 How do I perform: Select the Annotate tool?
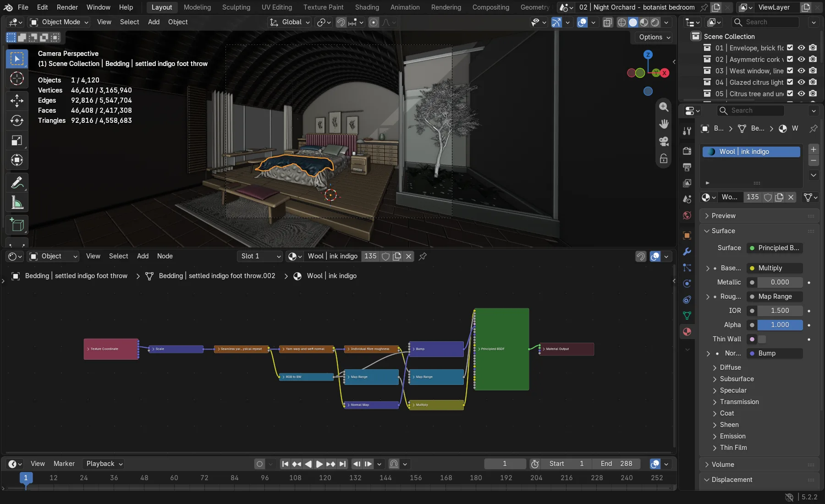click(17, 183)
